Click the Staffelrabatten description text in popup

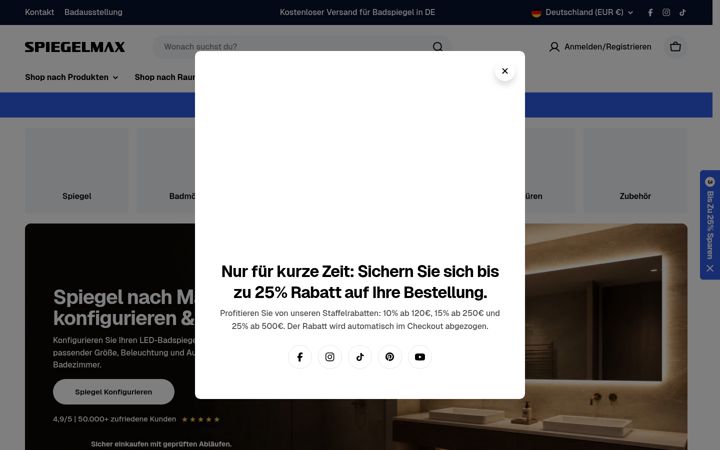coord(360,320)
